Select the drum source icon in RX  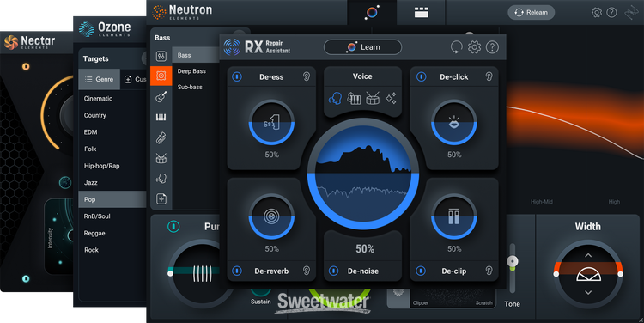pyautogui.click(x=373, y=99)
